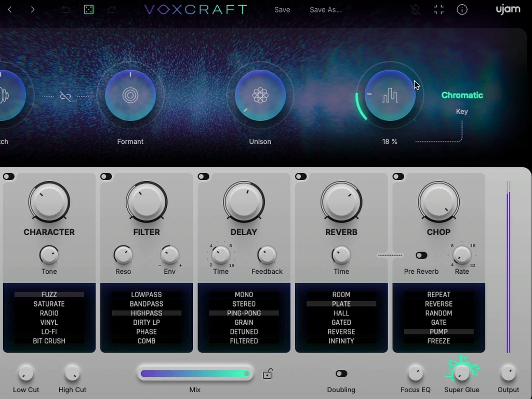
Task: Enable the Delay section power switch
Action: [204, 177]
